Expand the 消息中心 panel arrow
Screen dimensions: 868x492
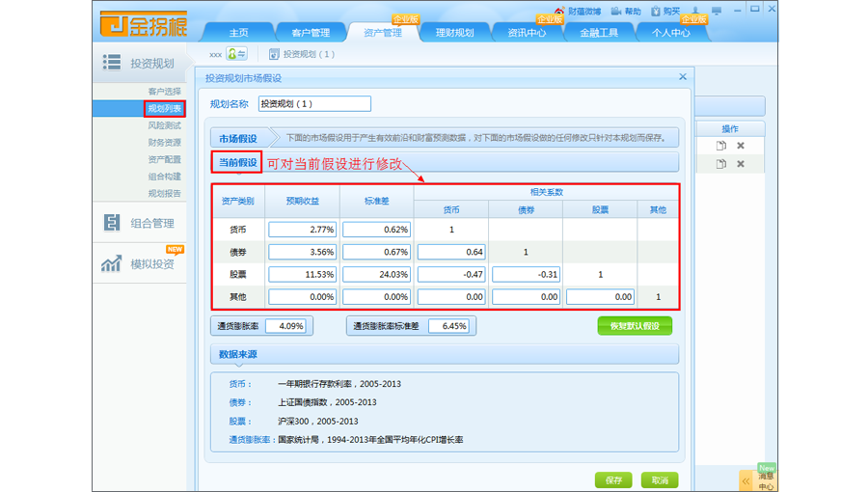(x=746, y=479)
